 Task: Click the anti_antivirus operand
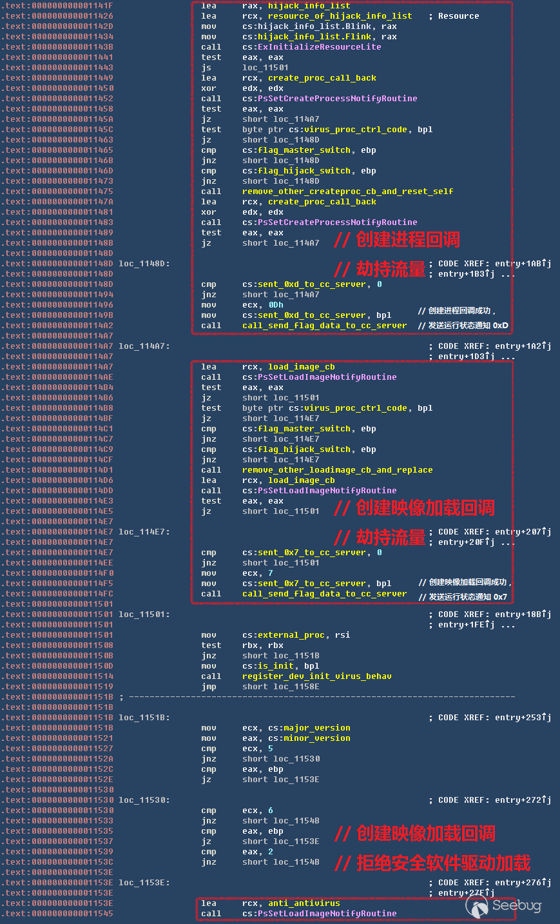(304, 903)
